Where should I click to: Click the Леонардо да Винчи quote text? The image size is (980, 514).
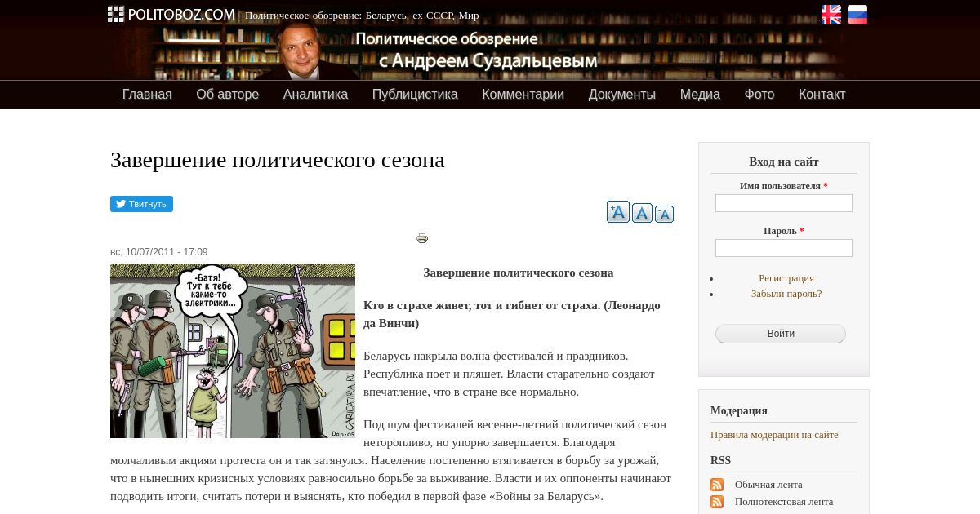(x=512, y=314)
